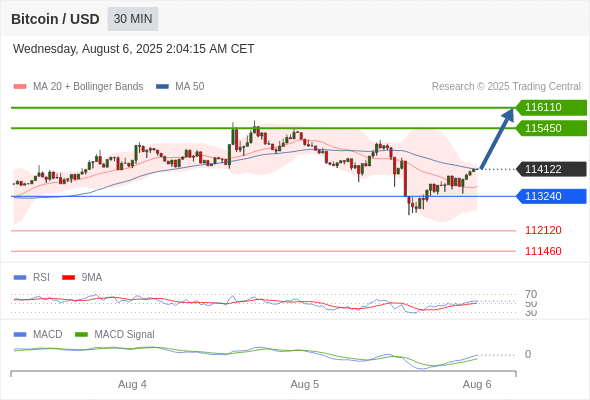Screen dimensions: 590x400
Task: Click the 112120 red support label
Action: (543, 230)
